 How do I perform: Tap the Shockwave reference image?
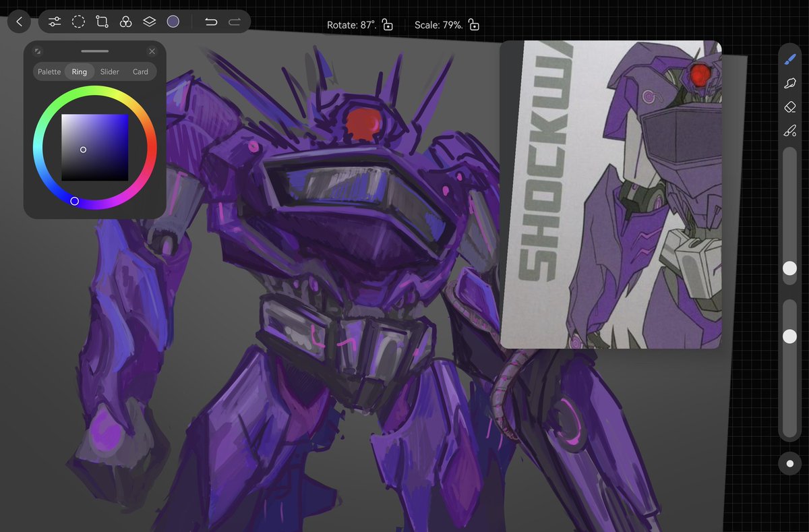pos(611,194)
